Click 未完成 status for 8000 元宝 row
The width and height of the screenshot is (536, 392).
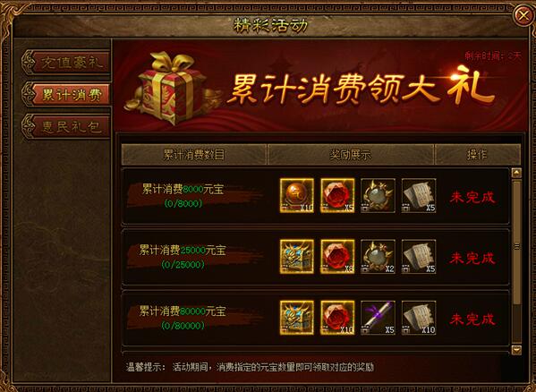[472, 197]
